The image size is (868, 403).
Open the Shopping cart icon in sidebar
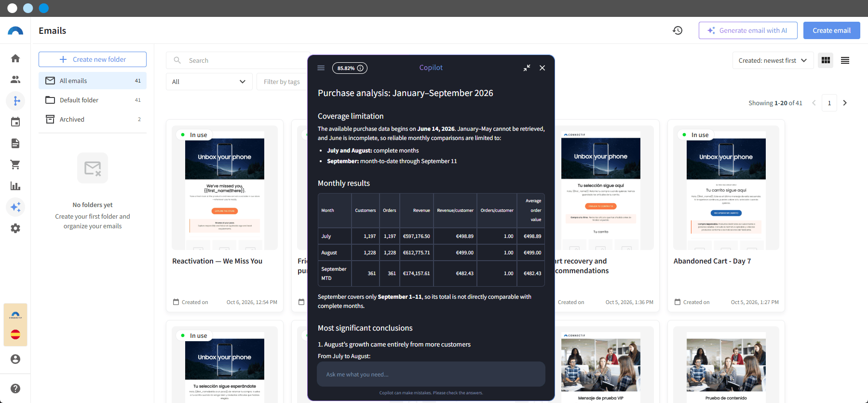coord(15,165)
